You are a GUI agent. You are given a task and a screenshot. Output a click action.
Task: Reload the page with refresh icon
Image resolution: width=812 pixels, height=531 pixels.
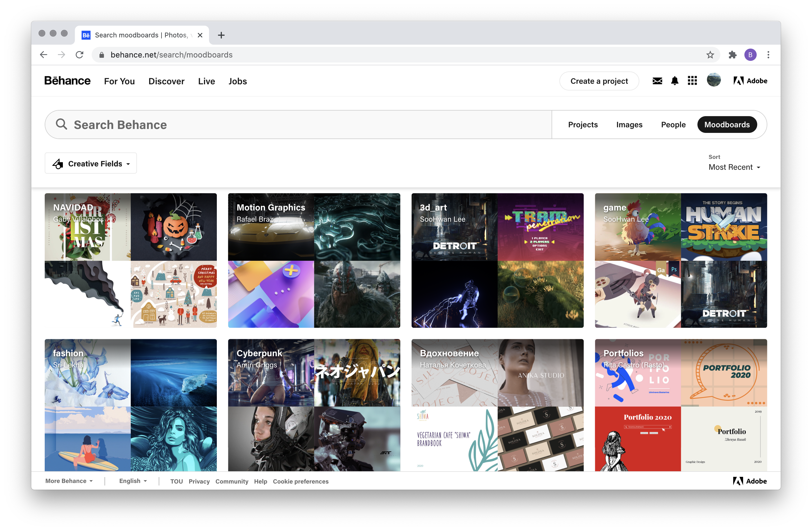coord(79,54)
